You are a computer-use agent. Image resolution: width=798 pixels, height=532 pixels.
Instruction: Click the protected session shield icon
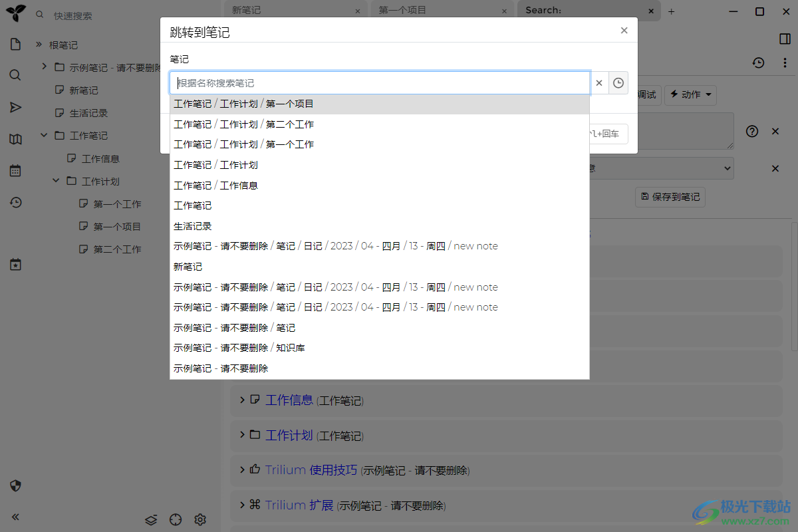(x=15, y=485)
